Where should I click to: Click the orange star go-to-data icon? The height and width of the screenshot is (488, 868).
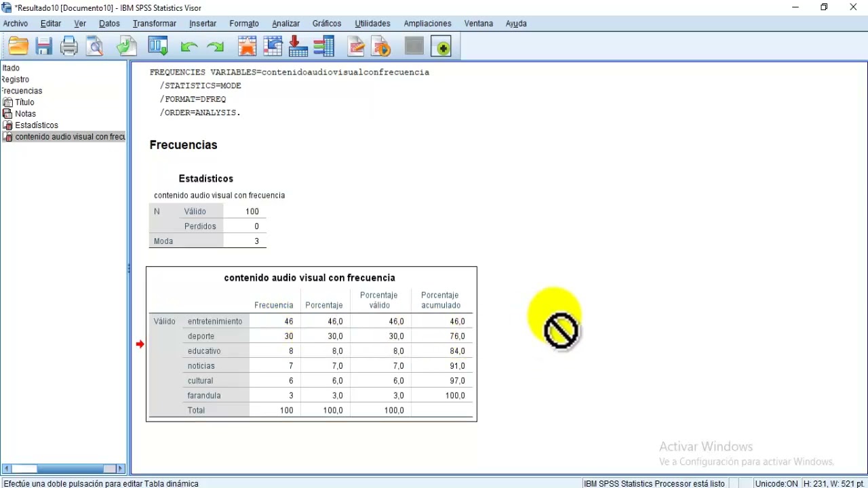[x=248, y=47]
